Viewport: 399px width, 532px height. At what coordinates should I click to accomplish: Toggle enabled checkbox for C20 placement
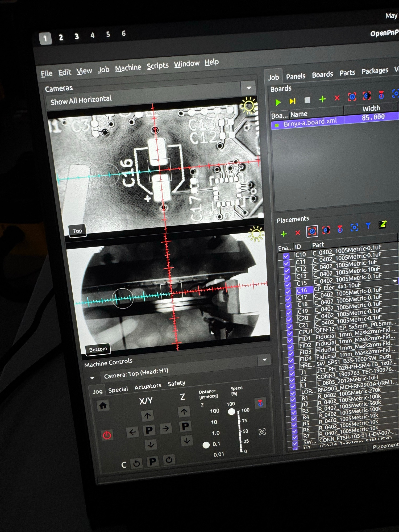[289, 319]
